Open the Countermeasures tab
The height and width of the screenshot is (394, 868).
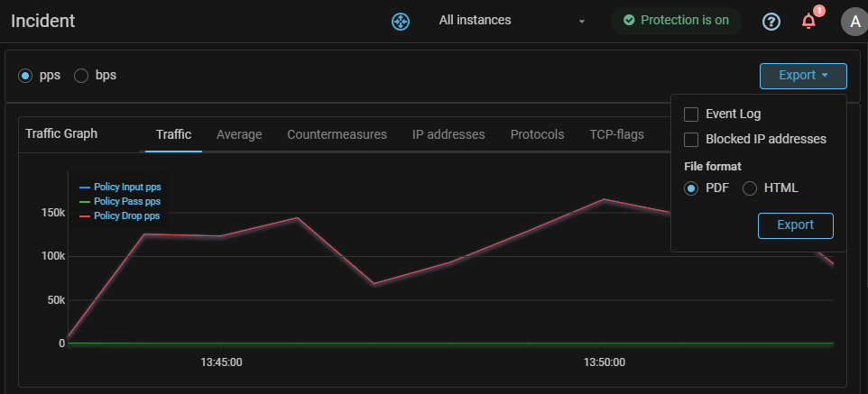point(337,134)
